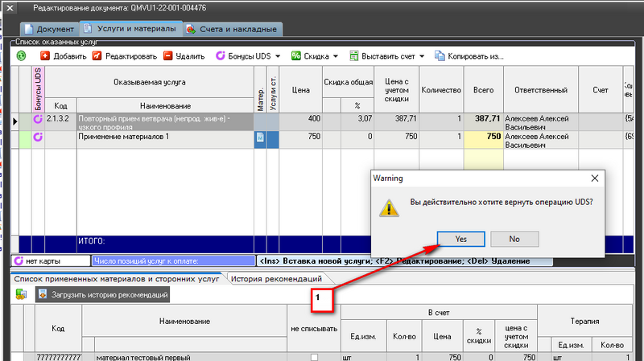Click the material icon in Применение материалов row
The image size is (644, 361).
tap(260, 137)
